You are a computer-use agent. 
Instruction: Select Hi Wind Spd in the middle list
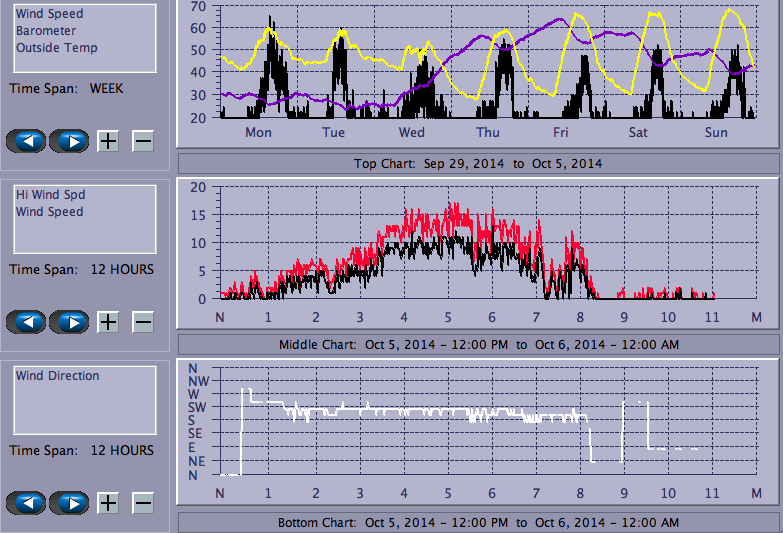pos(49,195)
